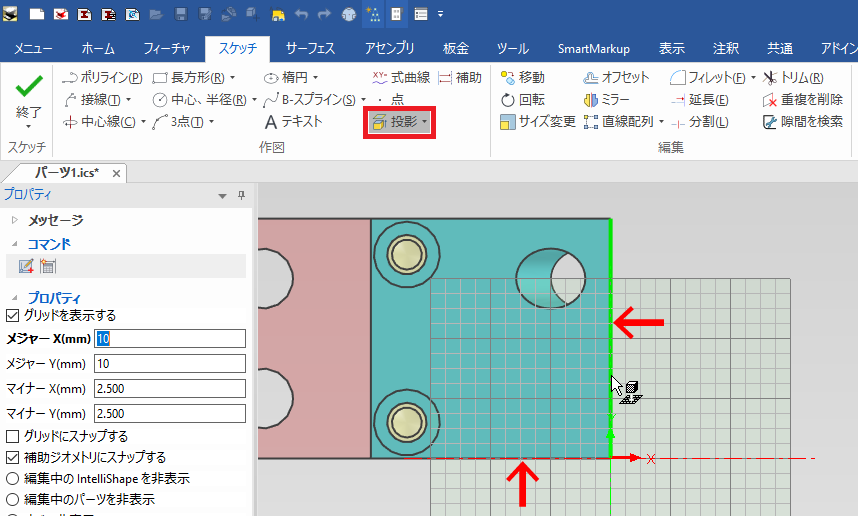Screen dimensions: 858x516
Task: Open the 長方形 rectangle dropdown arrow
Action: (x=232, y=77)
